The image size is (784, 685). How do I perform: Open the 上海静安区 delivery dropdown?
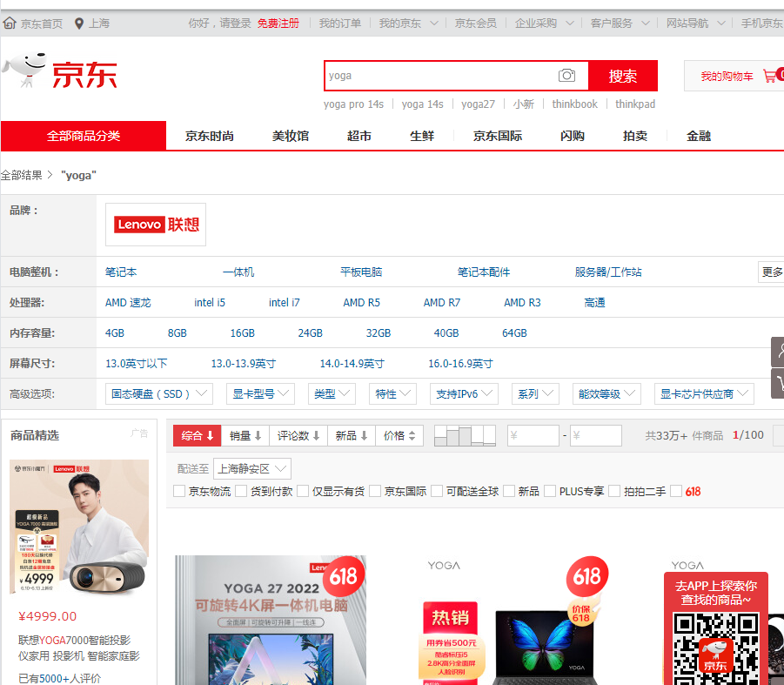pos(252,468)
